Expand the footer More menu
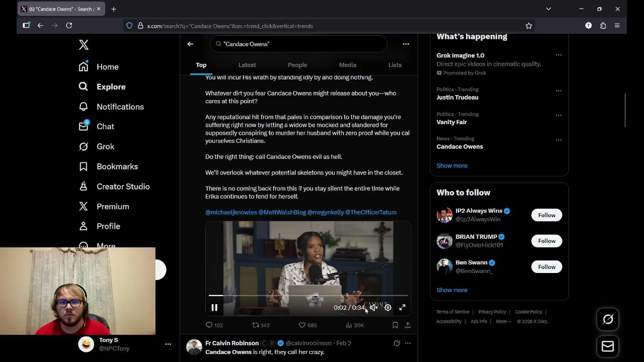The height and width of the screenshot is (362, 644). click(503, 321)
